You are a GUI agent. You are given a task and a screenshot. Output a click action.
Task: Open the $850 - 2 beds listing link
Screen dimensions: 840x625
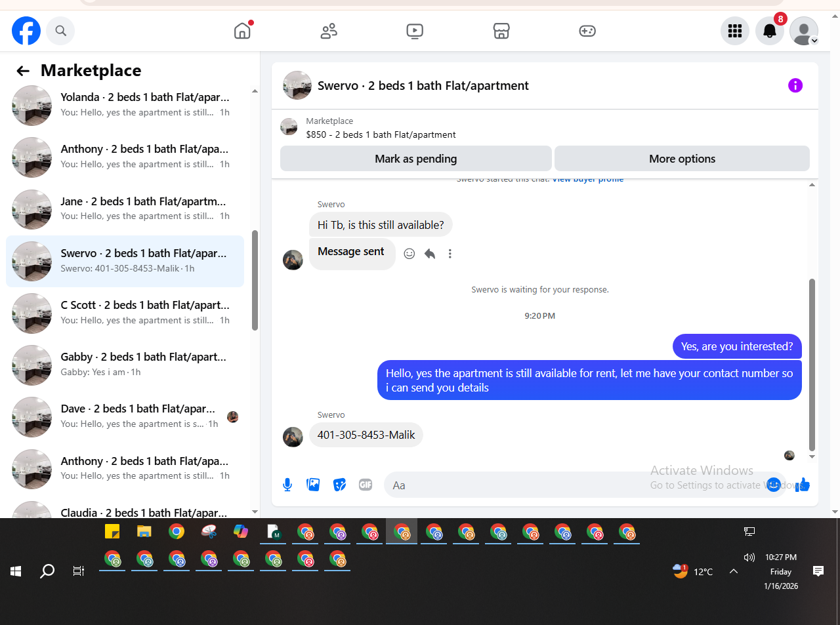(x=381, y=134)
